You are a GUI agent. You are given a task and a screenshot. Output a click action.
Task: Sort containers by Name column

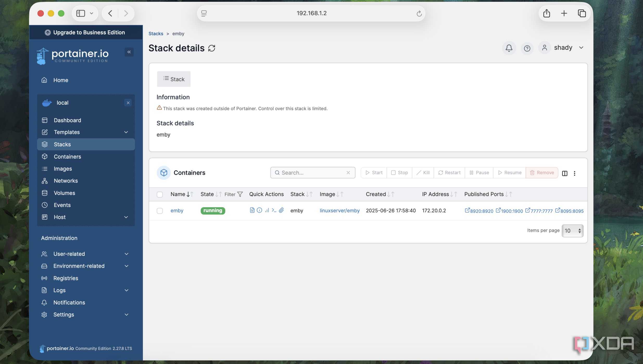point(182,194)
